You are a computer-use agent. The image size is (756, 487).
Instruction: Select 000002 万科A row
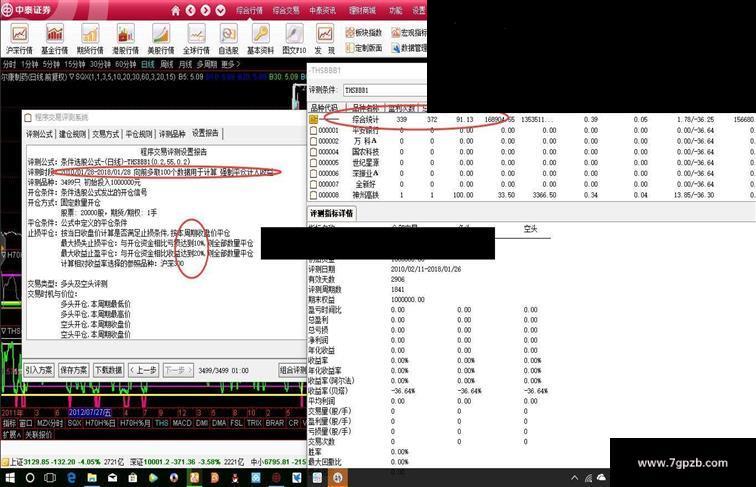531,141
